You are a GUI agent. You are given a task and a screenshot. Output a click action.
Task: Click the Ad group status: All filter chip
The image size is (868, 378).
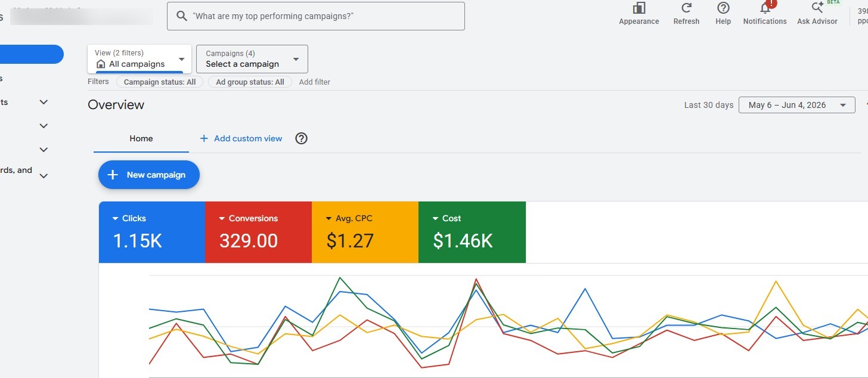(x=250, y=82)
